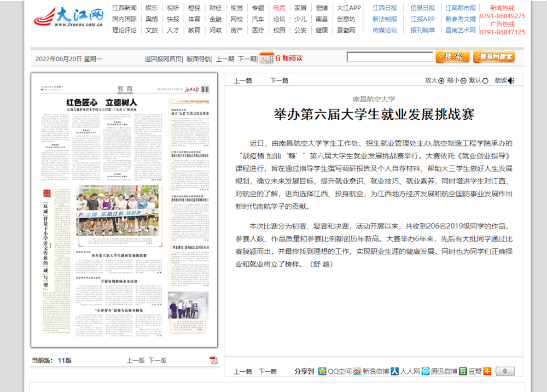This screenshot has height=392, width=547.
Task: Expand more share options with orange plus
Action: pos(487,371)
